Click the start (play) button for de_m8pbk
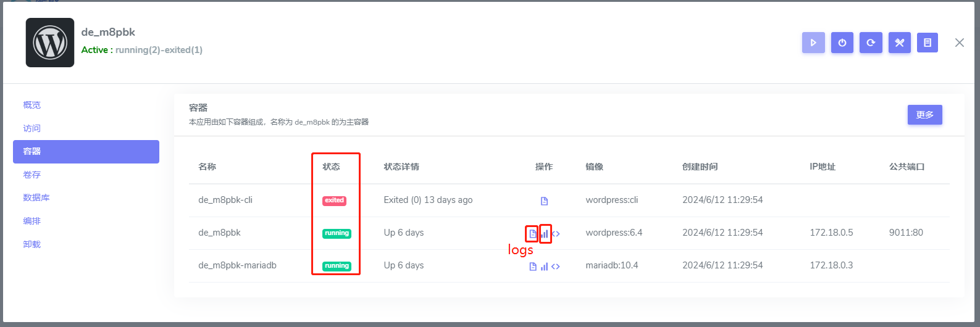980x327 pixels. pos(813,43)
